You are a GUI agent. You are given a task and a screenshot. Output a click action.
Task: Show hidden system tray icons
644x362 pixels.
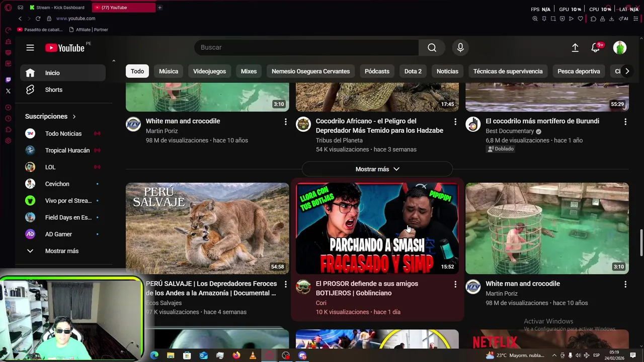point(554,355)
